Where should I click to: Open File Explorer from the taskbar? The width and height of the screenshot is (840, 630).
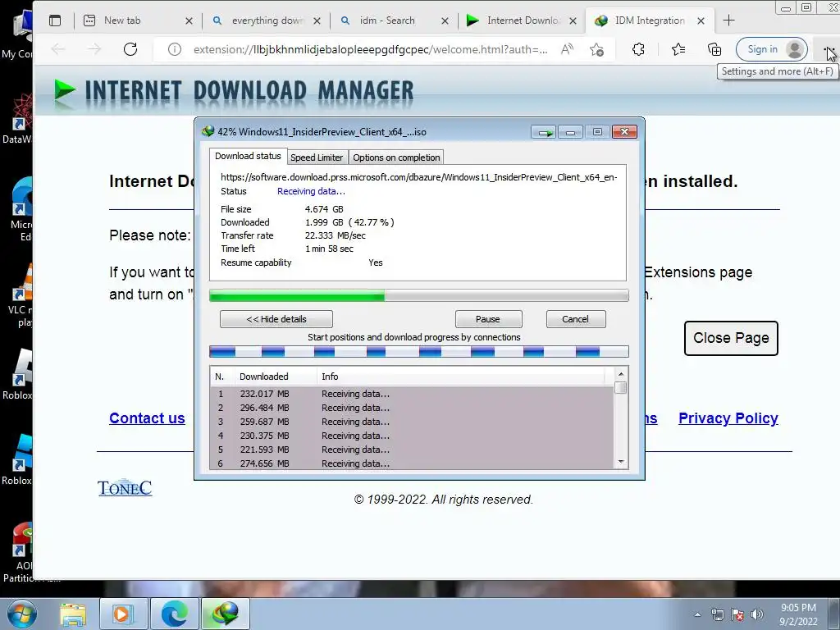[x=73, y=614]
